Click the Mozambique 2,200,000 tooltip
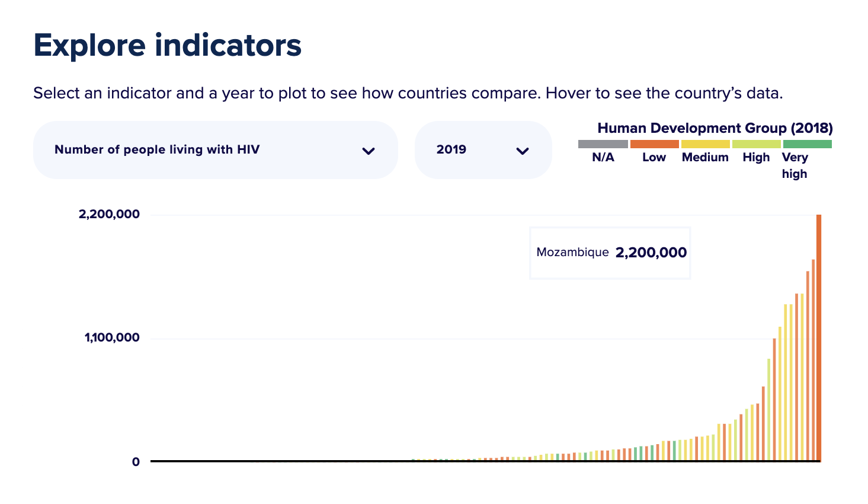 coord(610,253)
